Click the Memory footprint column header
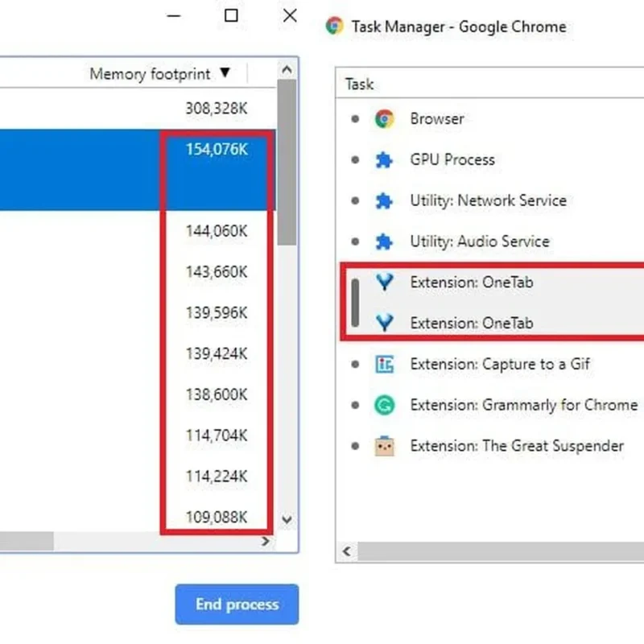 [151, 74]
